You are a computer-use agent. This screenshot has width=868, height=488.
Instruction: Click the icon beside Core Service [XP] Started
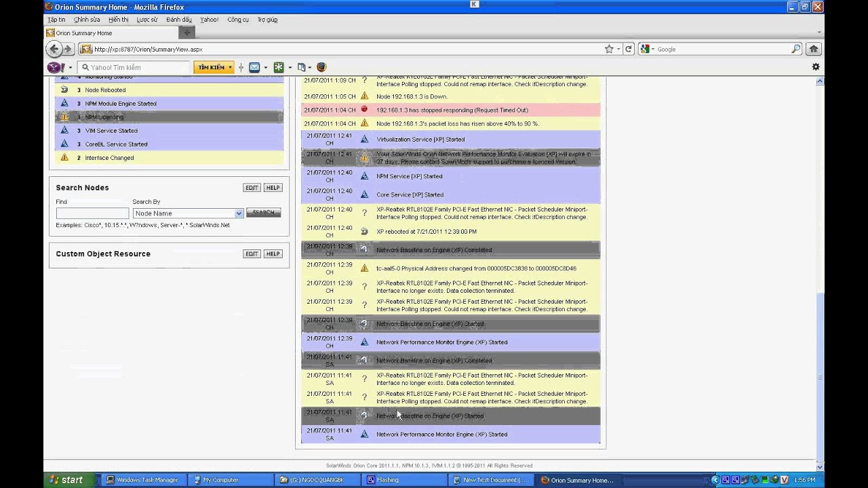point(364,195)
